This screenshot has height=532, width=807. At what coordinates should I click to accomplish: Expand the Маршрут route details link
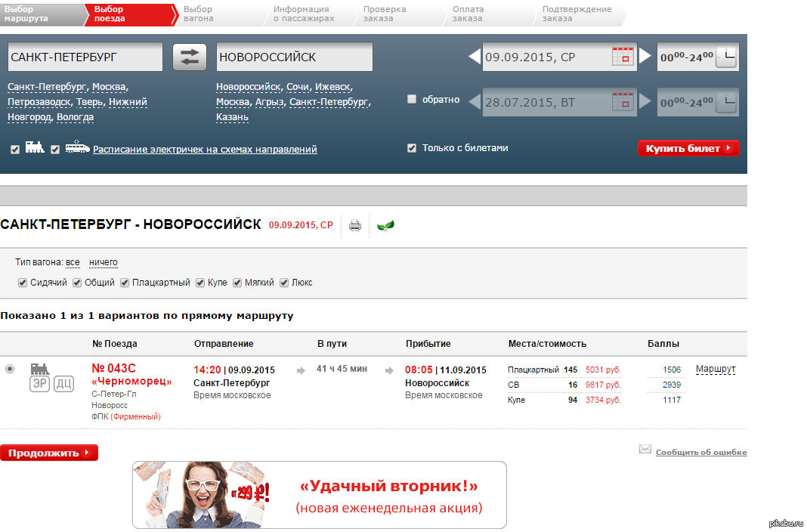715,370
